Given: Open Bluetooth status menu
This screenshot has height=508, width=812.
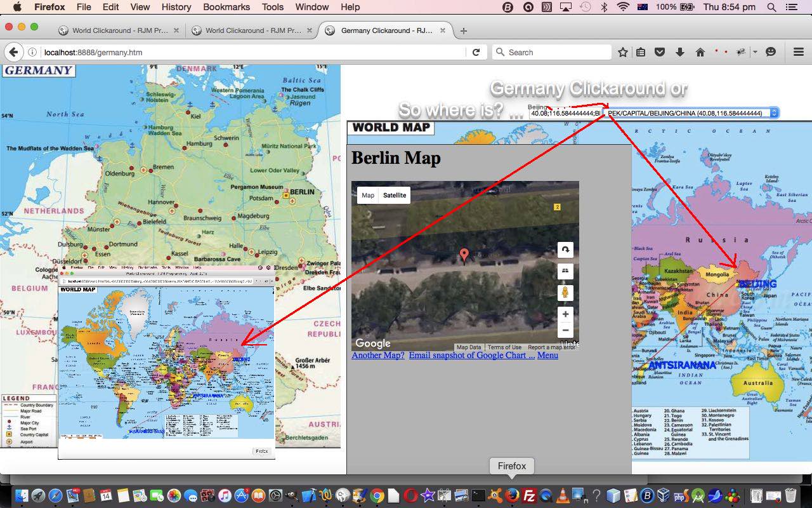Looking at the screenshot, I should click(604, 7).
